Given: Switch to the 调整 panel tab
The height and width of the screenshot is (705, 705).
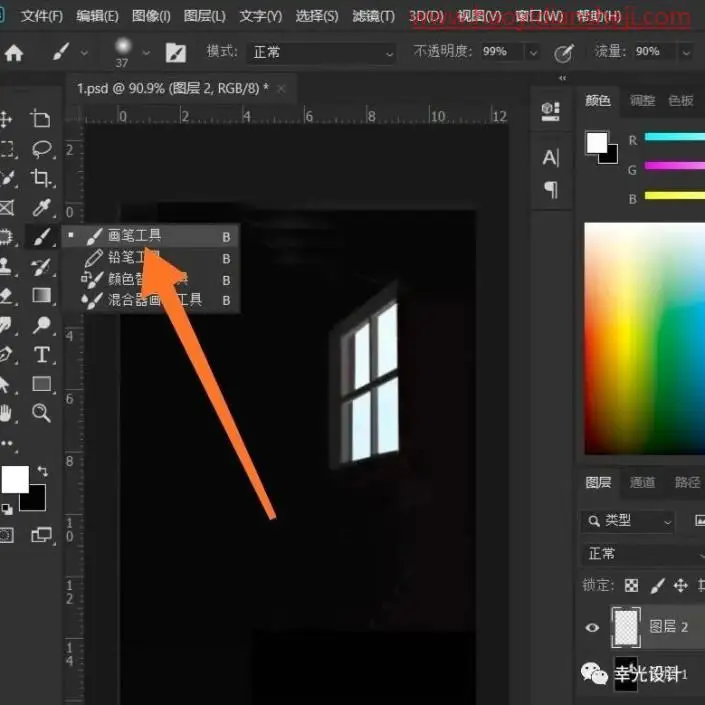Looking at the screenshot, I should coord(642,100).
